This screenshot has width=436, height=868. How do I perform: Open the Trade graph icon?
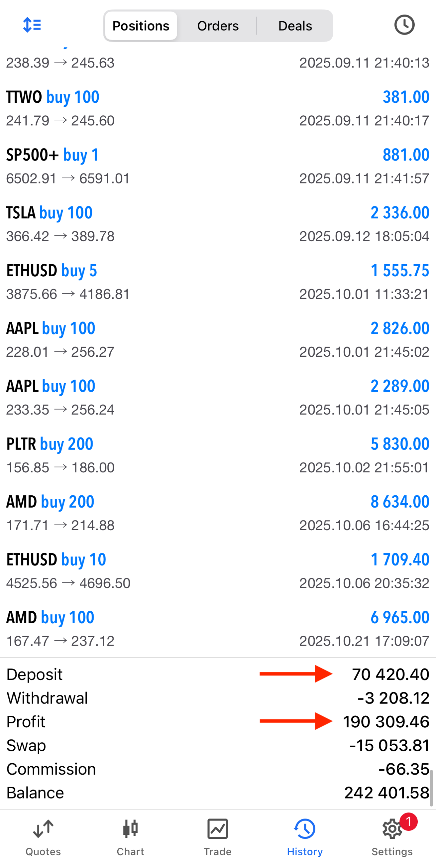217,829
